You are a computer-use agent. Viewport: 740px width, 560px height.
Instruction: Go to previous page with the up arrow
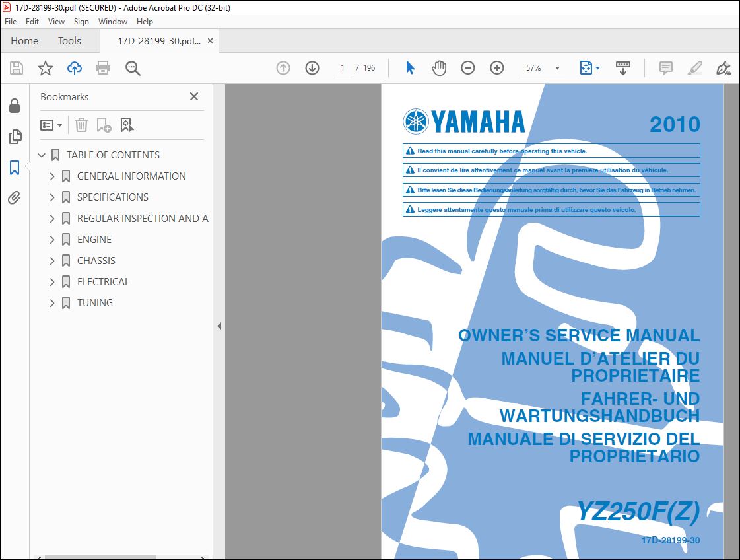[283, 68]
